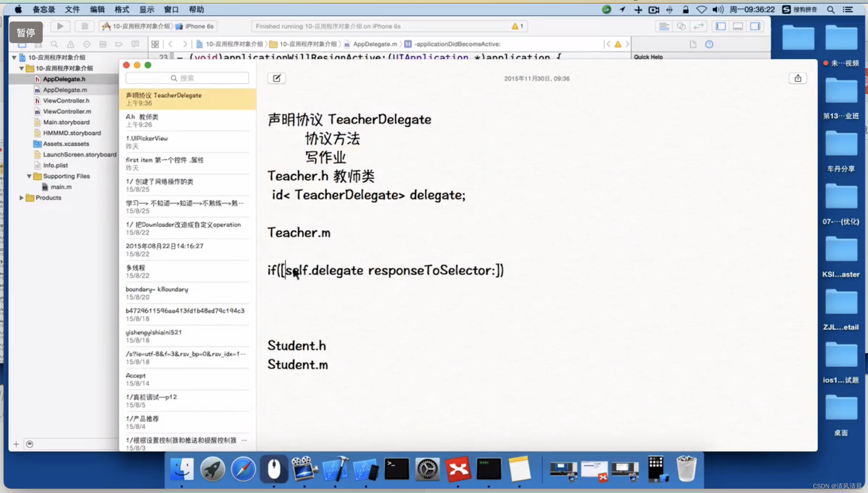Collapse the Supporting Files group
The image size is (868, 493).
pos(29,176)
